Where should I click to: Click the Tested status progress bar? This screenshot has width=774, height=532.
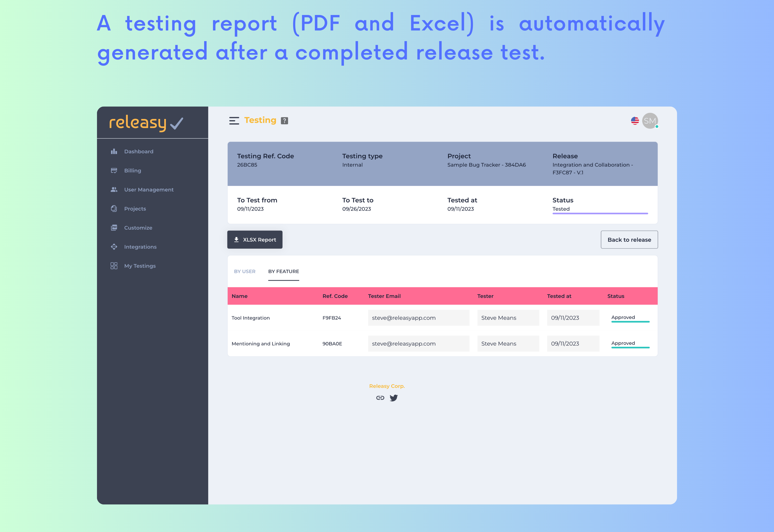click(600, 213)
